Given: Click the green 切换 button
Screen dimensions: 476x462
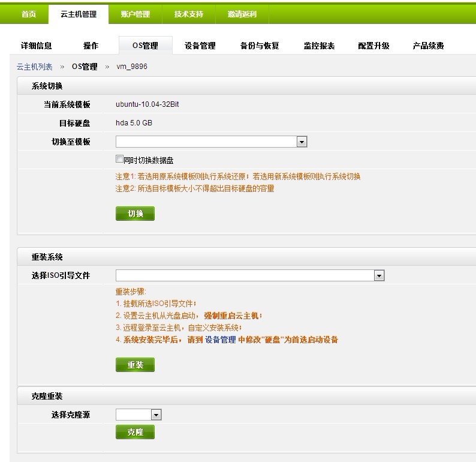Looking at the screenshot, I should tap(135, 214).
